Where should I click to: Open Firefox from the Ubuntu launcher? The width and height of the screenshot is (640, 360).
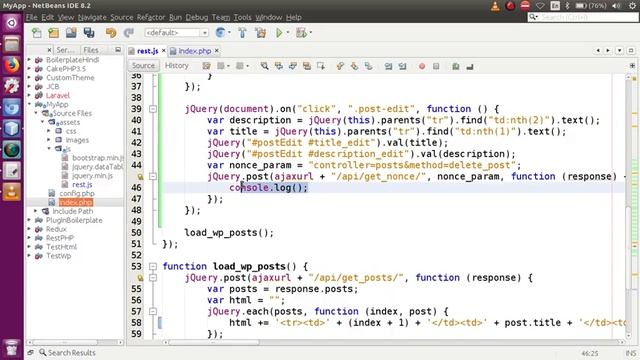pos(11,65)
